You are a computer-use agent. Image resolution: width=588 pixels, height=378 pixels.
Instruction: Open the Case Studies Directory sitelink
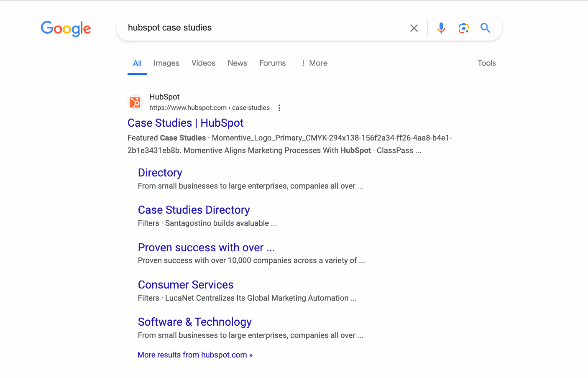tap(194, 210)
